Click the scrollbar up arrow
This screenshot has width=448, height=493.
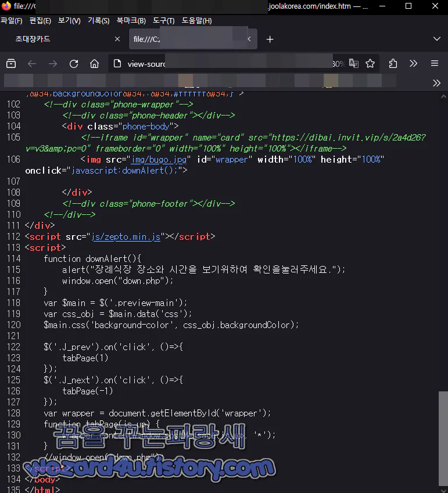click(x=443, y=96)
